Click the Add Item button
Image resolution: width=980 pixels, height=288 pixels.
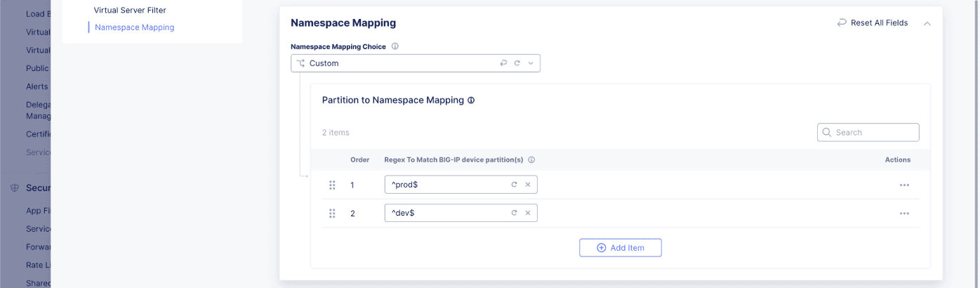[620, 248]
